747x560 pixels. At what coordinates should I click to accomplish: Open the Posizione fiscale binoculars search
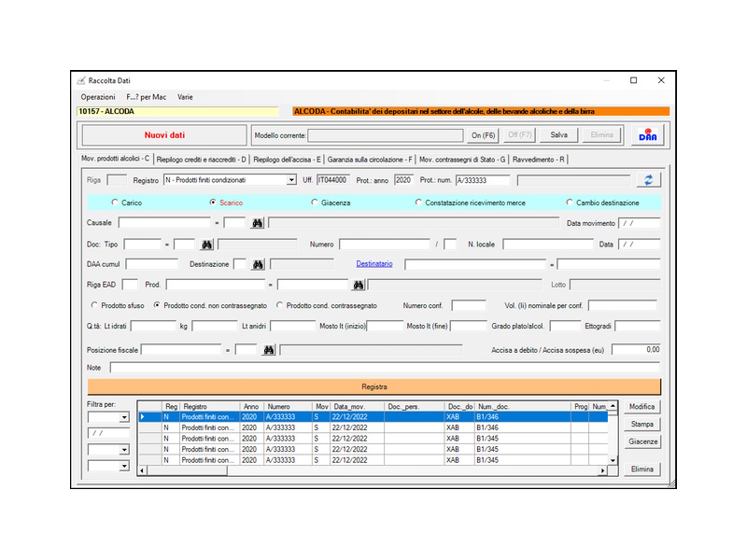coord(269,350)
